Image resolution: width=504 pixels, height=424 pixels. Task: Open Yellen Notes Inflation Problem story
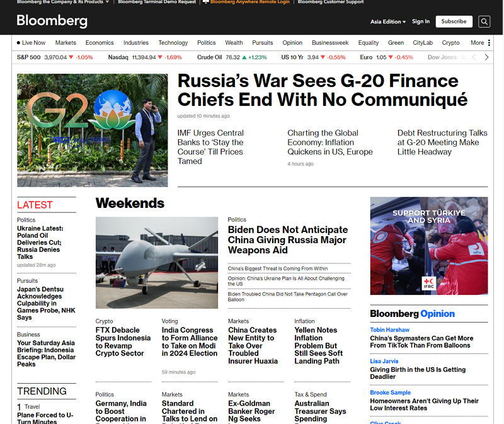319,346
